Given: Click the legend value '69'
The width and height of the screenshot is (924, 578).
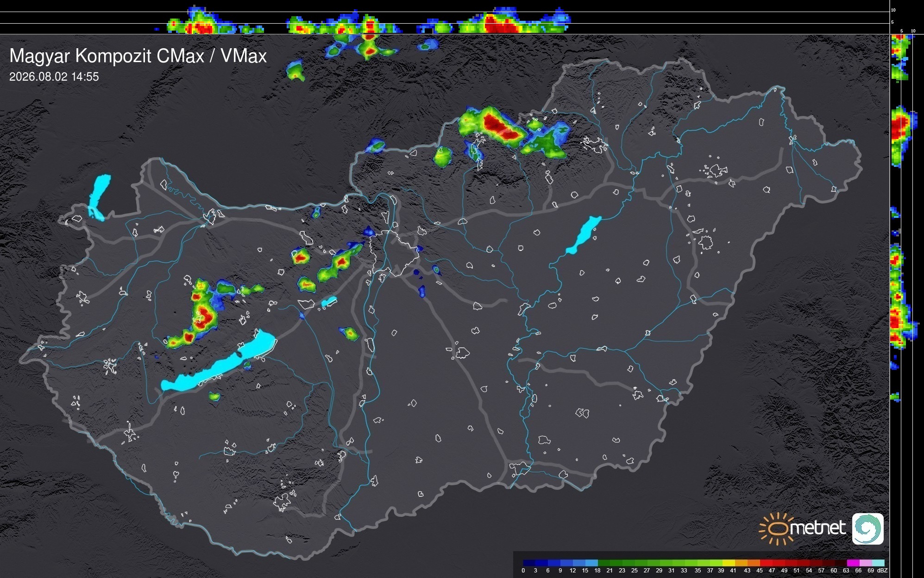Looking at the screenshot, I should (871, 571).
